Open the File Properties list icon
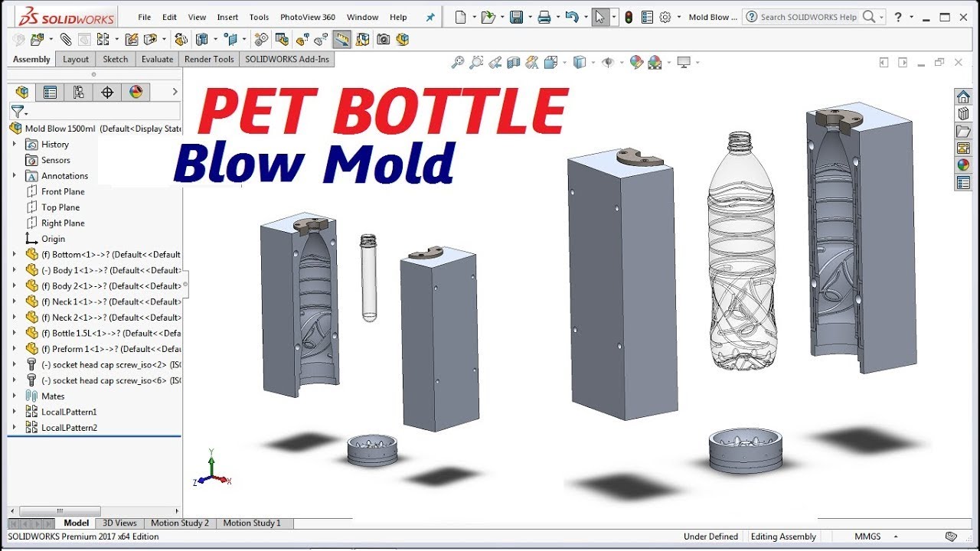This screenshot has height=551, width=980. [x=647, y=17]
